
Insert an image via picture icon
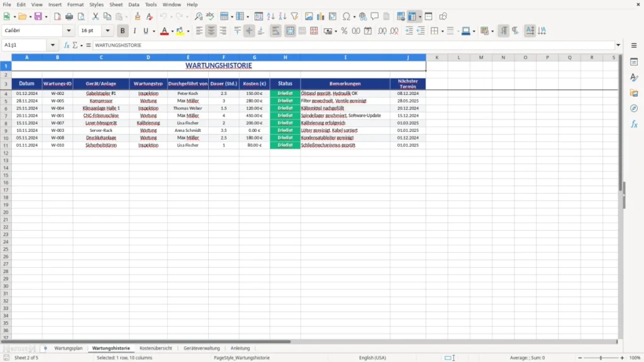(x=309, y=16)
